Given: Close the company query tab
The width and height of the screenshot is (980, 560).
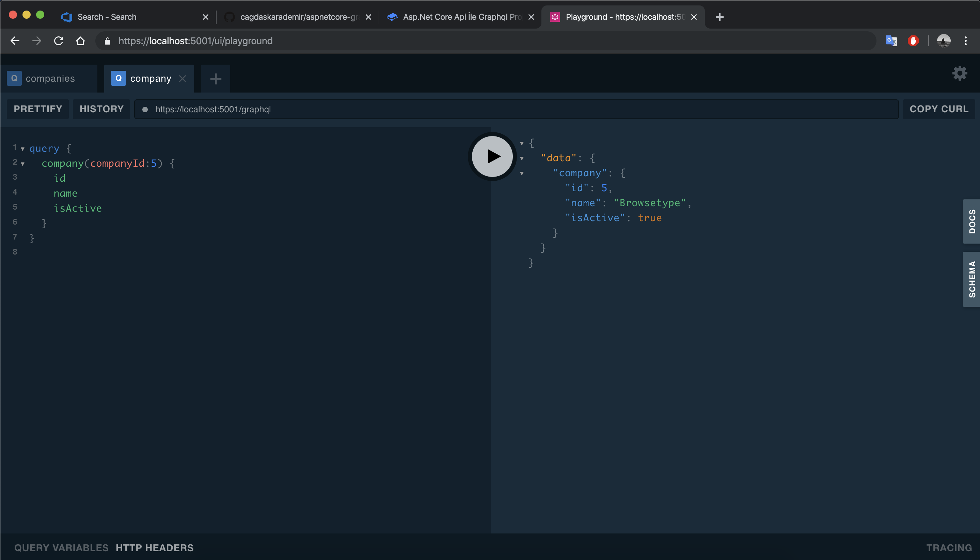Looking at the screenshot, I should [183, 79].
